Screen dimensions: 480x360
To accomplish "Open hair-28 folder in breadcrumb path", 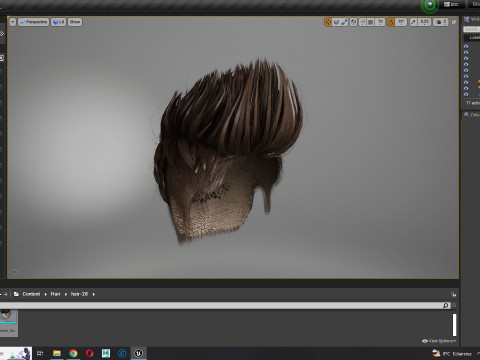I will coord(79,294).
